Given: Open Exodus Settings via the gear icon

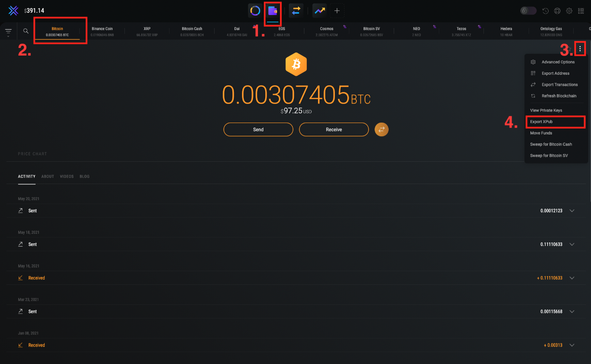Looking at the screenshot, I should point(569,10).
